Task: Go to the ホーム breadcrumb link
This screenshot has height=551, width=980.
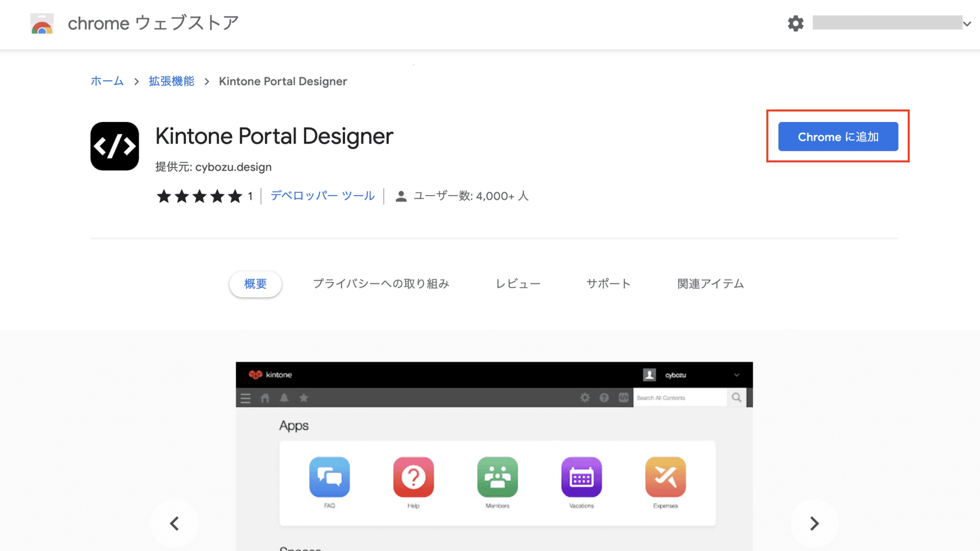Action: click(107, 81)
